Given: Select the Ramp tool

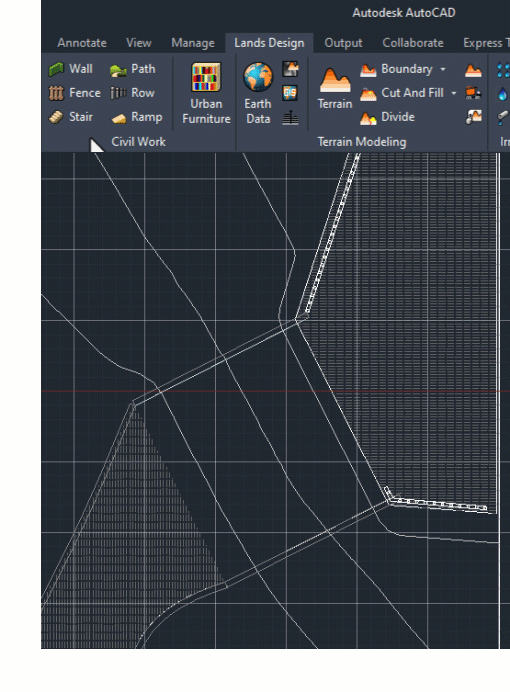Looking at the screenshot, I should pyautogui.click(x=136, y=117).
